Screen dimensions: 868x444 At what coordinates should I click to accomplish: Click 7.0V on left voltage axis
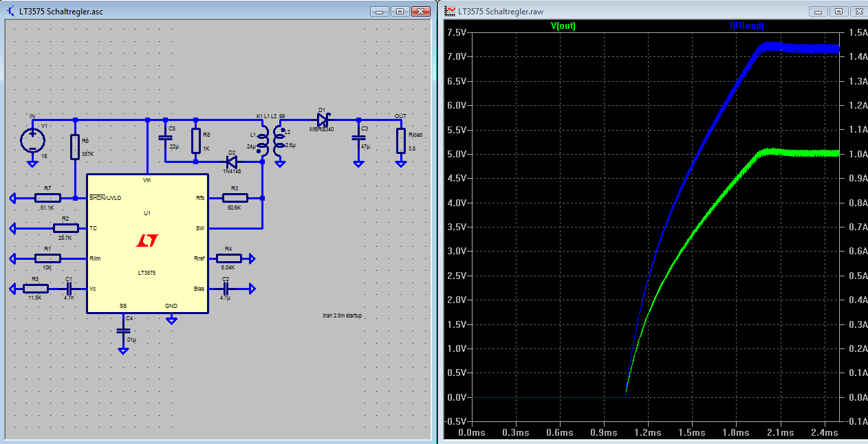click(x=457, y=57)
